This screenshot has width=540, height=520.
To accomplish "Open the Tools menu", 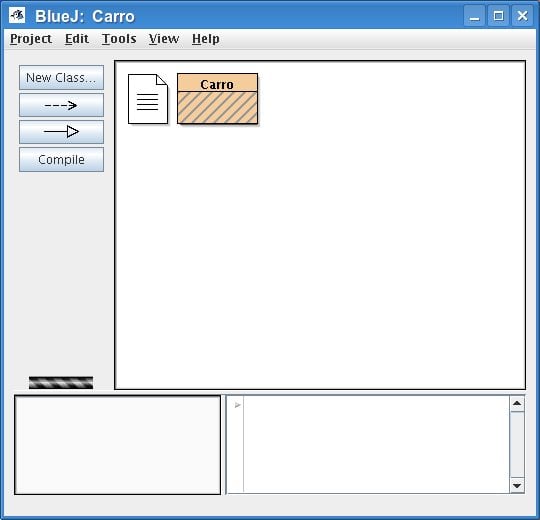I will [119, 39].
